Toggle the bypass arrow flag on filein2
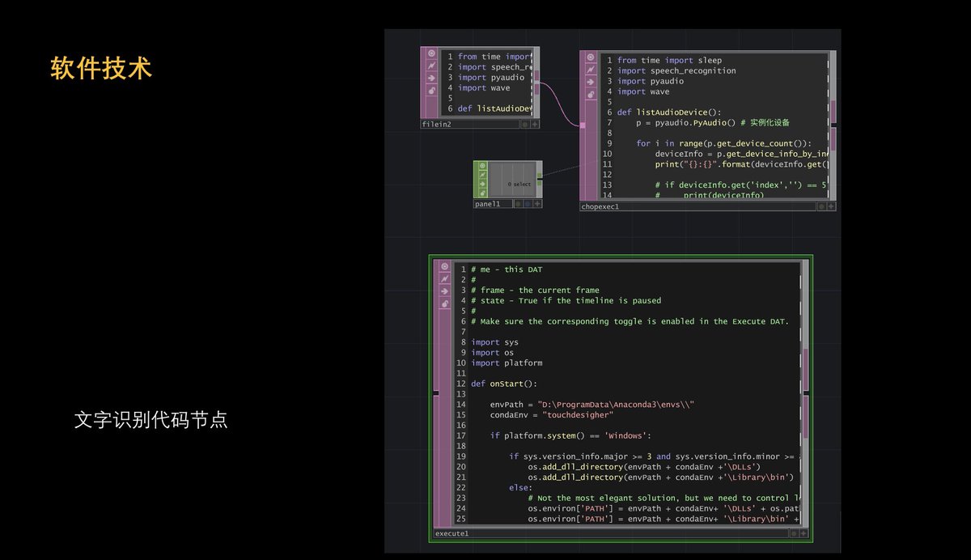The image size is (971, 560). point(431,78)
